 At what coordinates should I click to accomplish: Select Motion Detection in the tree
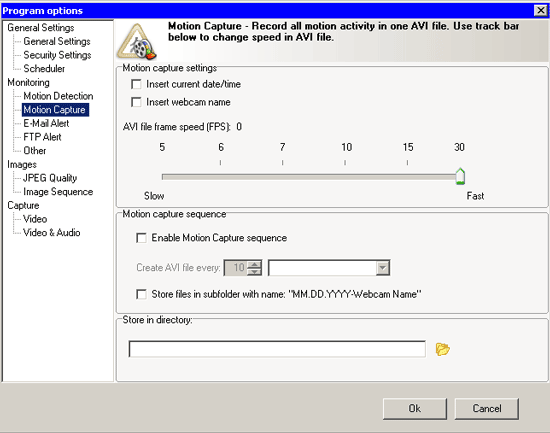(x=58, y=96)
